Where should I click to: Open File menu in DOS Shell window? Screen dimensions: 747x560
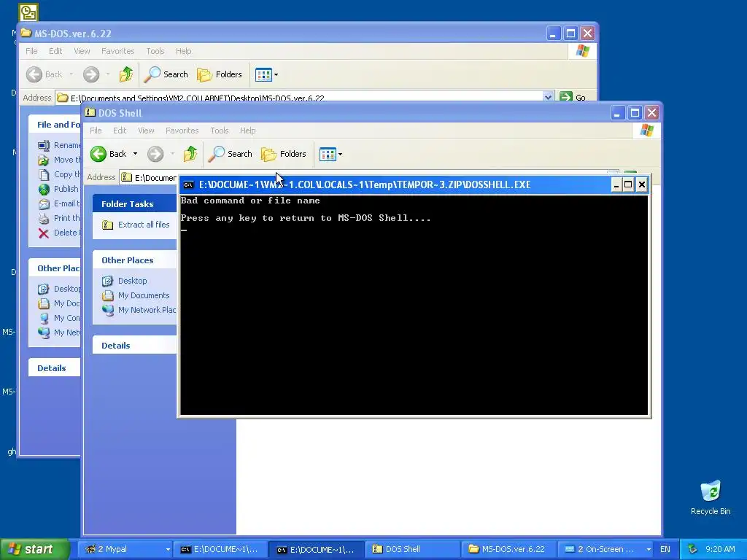(x=96, y=131)
